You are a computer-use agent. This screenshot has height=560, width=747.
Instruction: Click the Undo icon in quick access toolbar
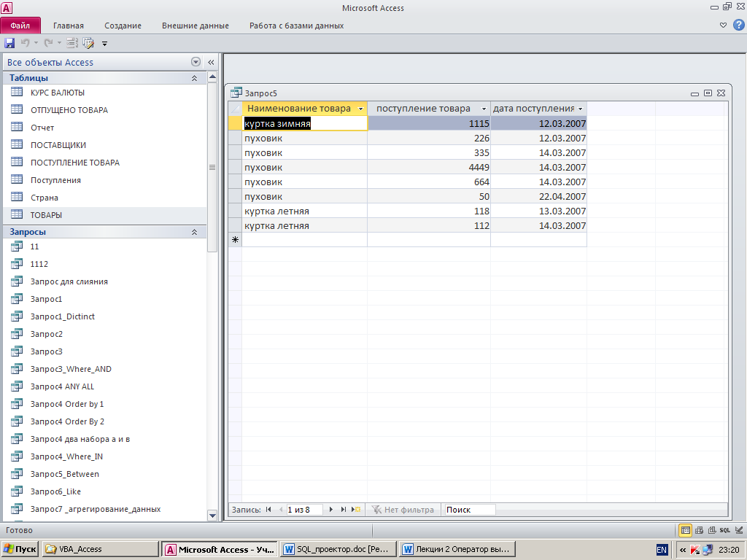click(x=25, y=43)
